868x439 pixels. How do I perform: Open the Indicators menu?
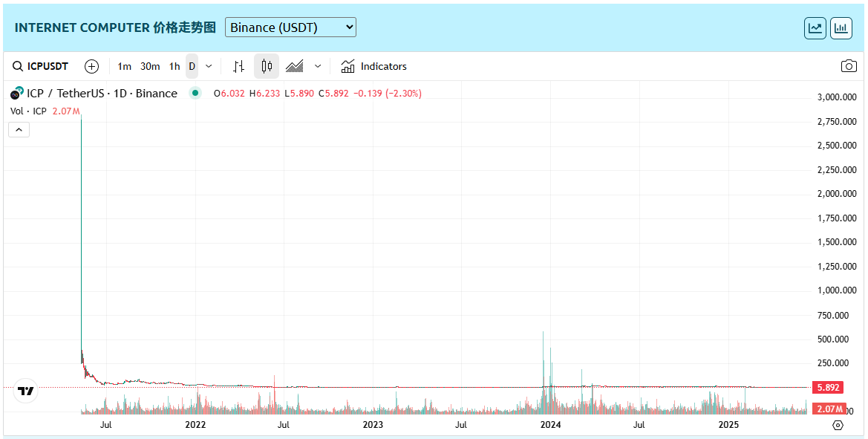point(374,66)
